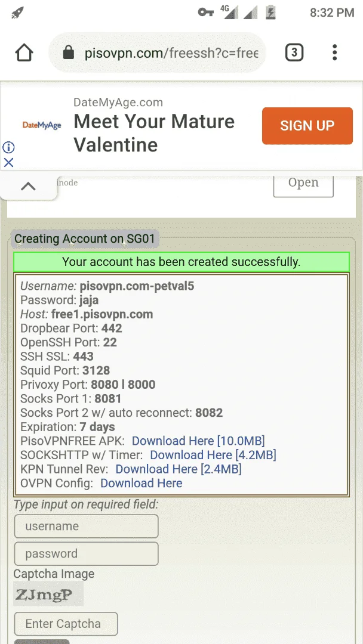363x644 pixels.
Task: Tap the 'Expiration: 7 days' line
Action: click(x=68, y=427)
